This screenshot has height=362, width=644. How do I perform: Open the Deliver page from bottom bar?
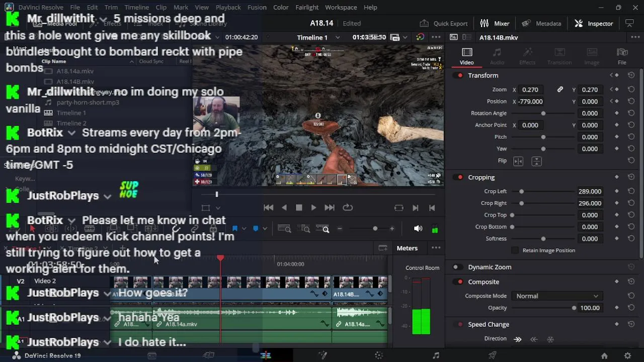coord(493,355)
